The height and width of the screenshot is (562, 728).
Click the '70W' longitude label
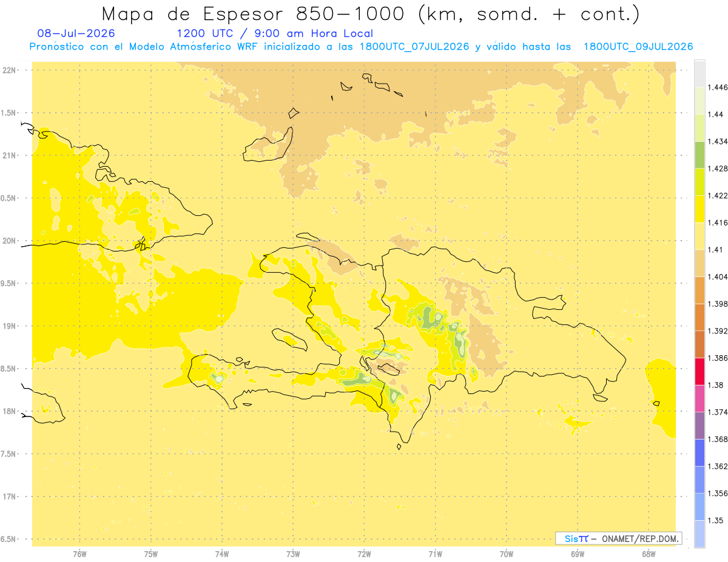(507, 554)
